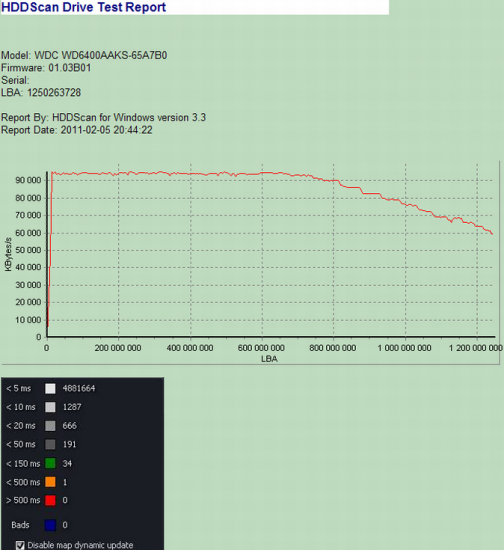The image size is (504, 550).
Task: Click the white swatch for < 5 ms
Action: pos(50,389)
